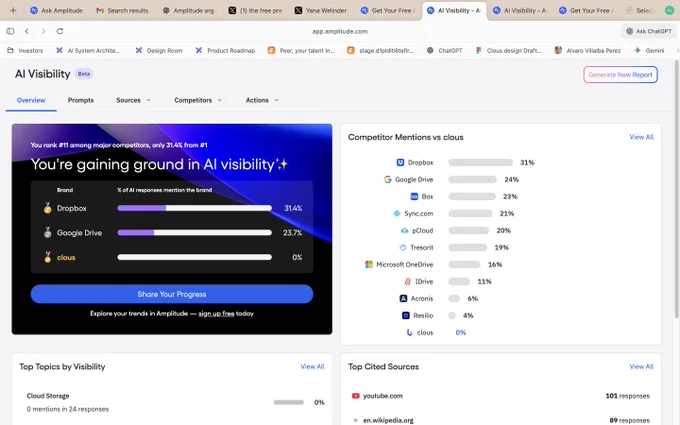
Task: Expand the Actions dropdown chevron
Action: (x=276, y=100)
